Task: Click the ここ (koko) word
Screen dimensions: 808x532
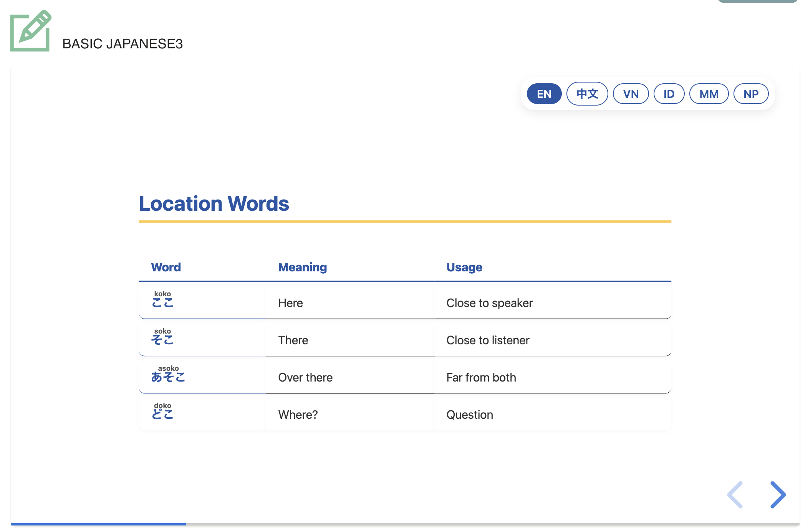Action: [162, 303]
